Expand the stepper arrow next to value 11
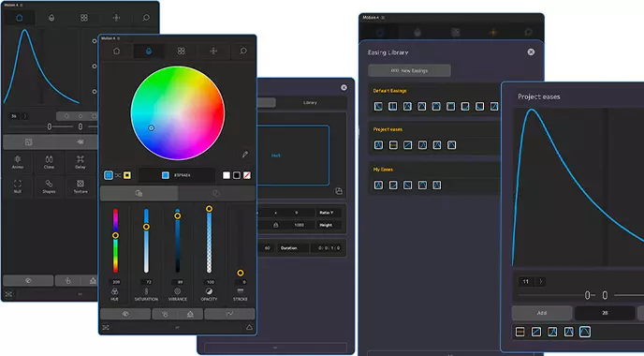This screenshot has width=644, height=356. pos(540,282)
